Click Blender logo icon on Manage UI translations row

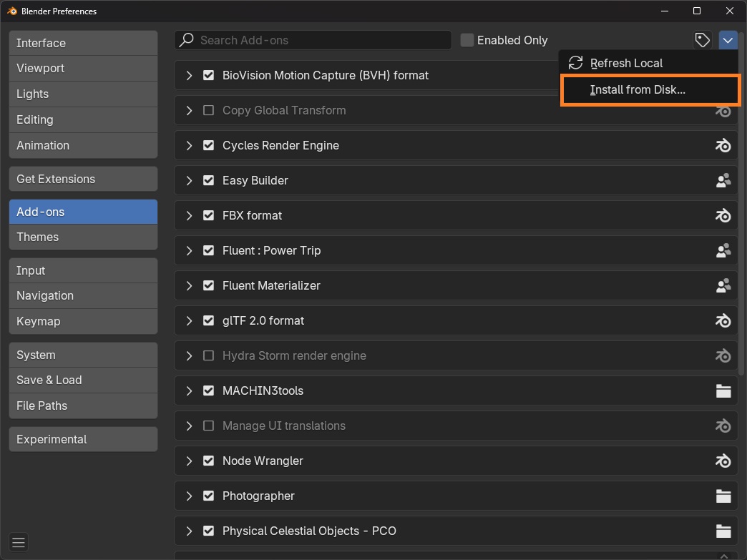723,426
